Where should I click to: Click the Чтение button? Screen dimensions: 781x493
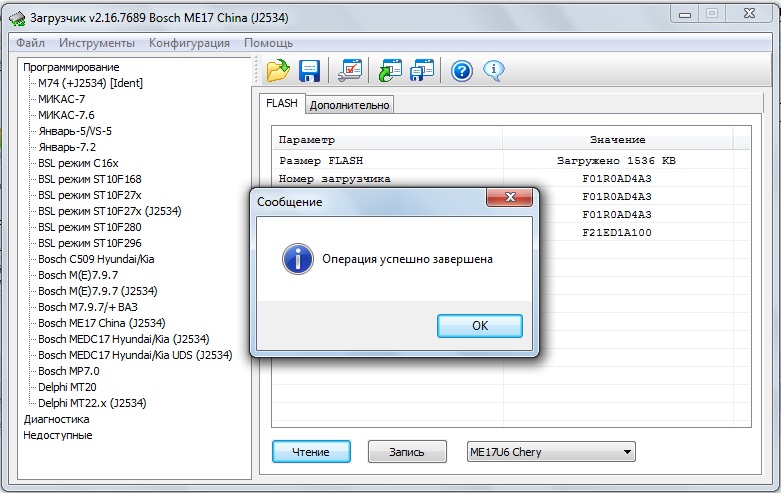pos(311,452)
